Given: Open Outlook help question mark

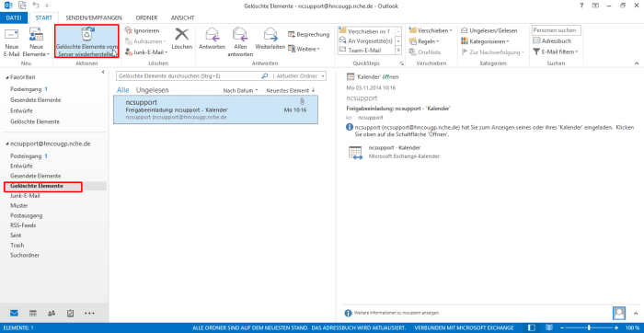Looking at the screenshot, I should [581, 6].
